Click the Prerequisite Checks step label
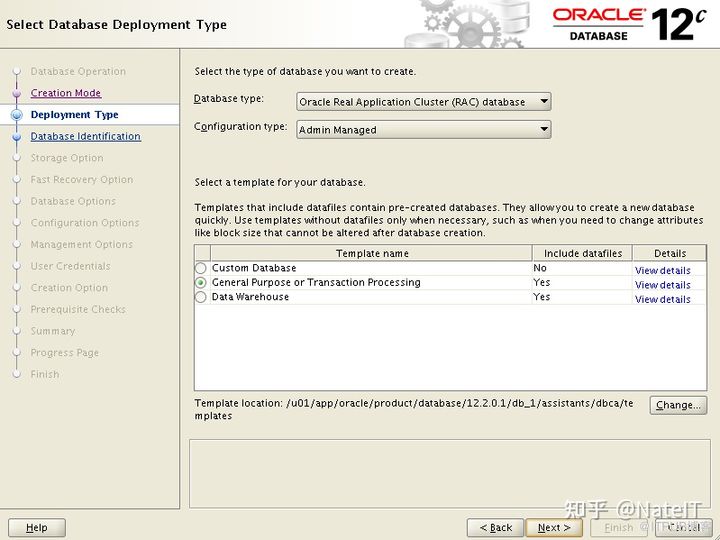The width and height of the screenshot is (720, 540). click(78, 309)
